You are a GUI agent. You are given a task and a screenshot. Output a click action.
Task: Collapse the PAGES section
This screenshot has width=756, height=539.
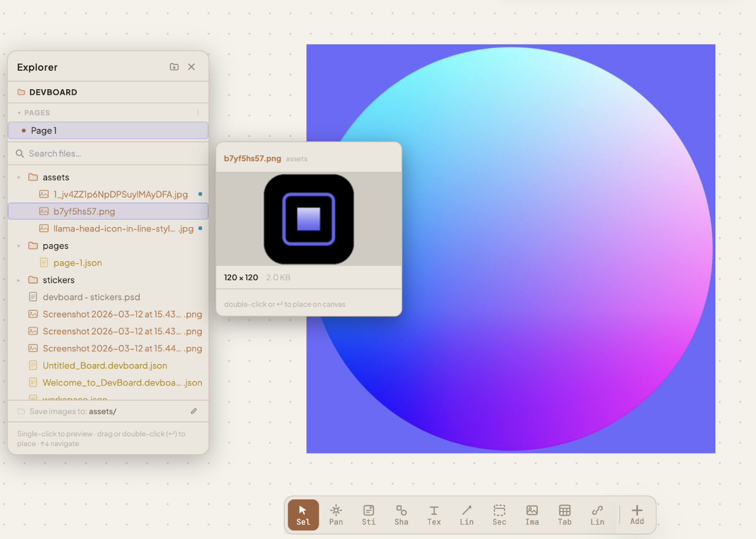coord(19,112)
